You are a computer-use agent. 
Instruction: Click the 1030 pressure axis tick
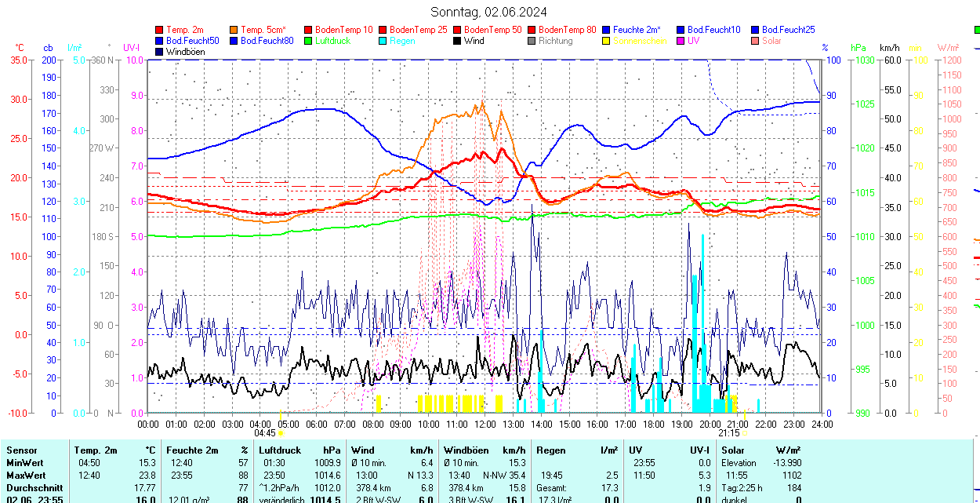click(x=864, y=60)
